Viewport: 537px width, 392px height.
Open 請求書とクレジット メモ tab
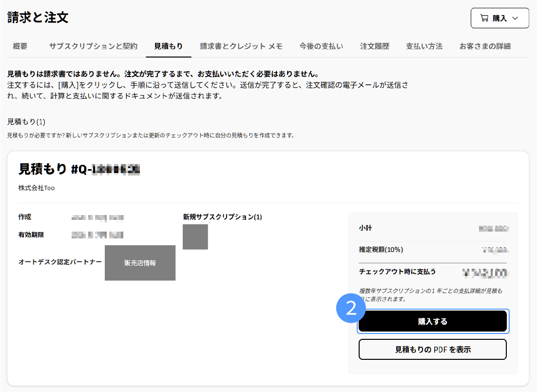point(241,46)
